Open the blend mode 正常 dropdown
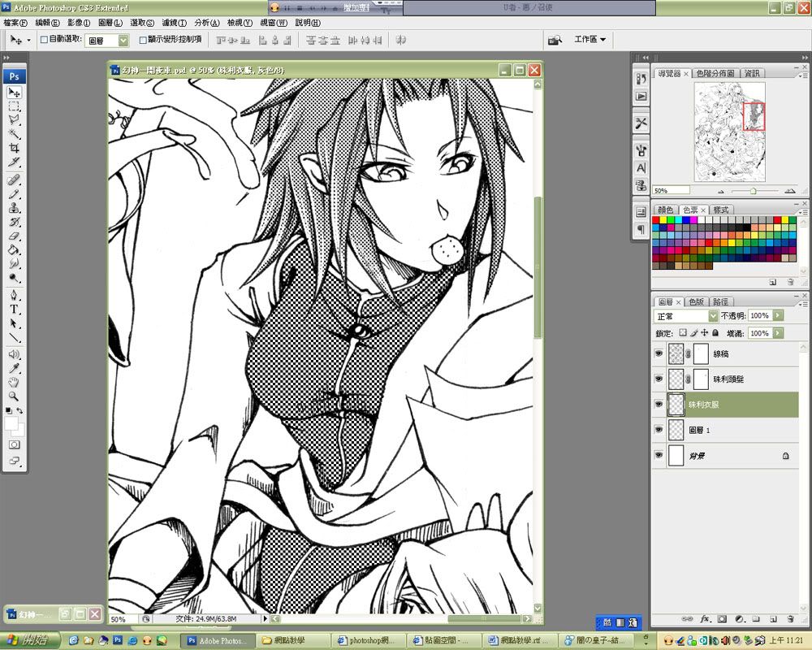The height and width of the screenshot is (650, 812). click(x=713, y=316)
